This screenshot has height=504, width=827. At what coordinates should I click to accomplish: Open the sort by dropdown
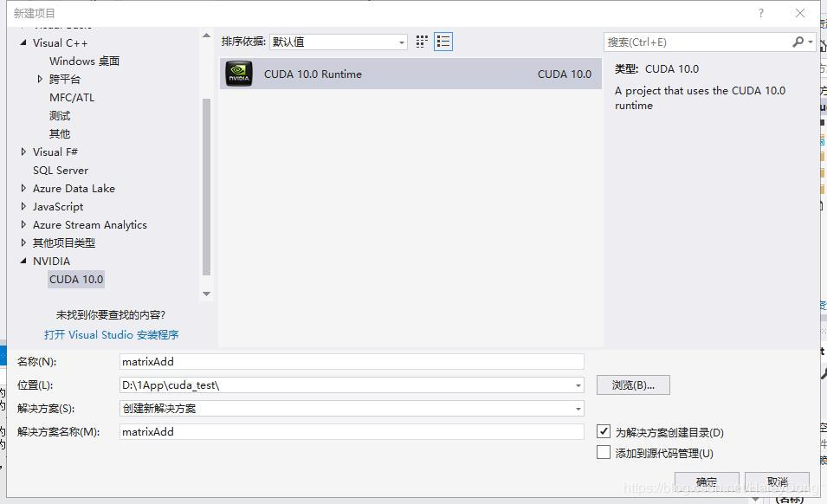(x=338, y=42)
